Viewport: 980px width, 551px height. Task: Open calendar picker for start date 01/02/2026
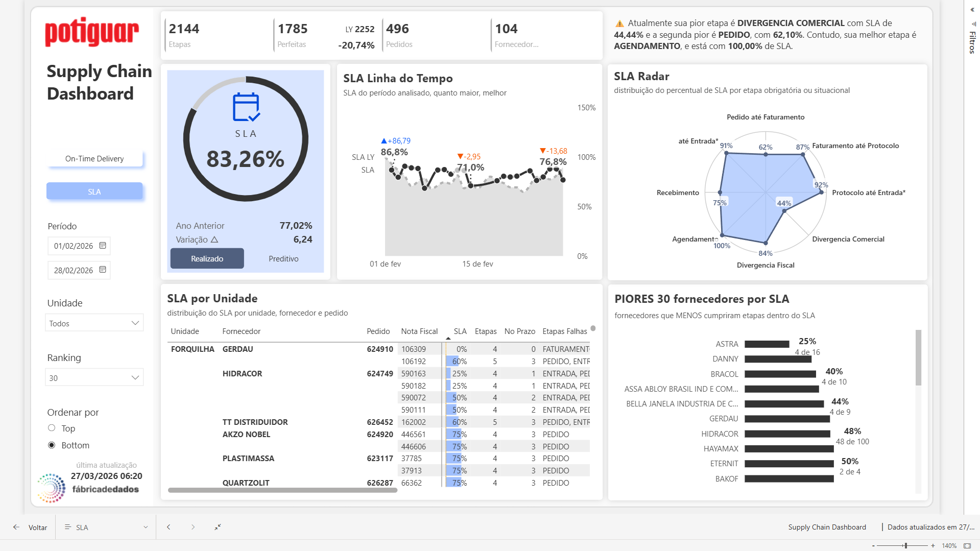click(103, 246)
